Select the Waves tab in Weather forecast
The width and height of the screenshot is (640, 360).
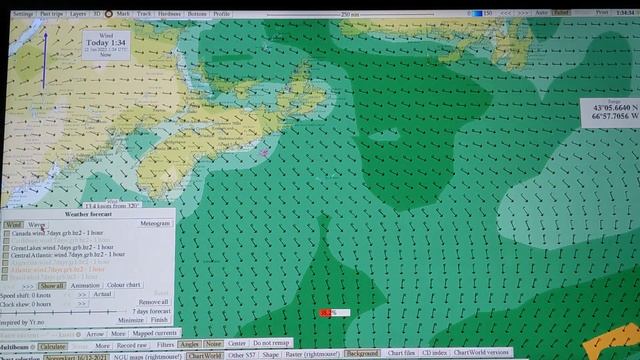coord(37,224)
